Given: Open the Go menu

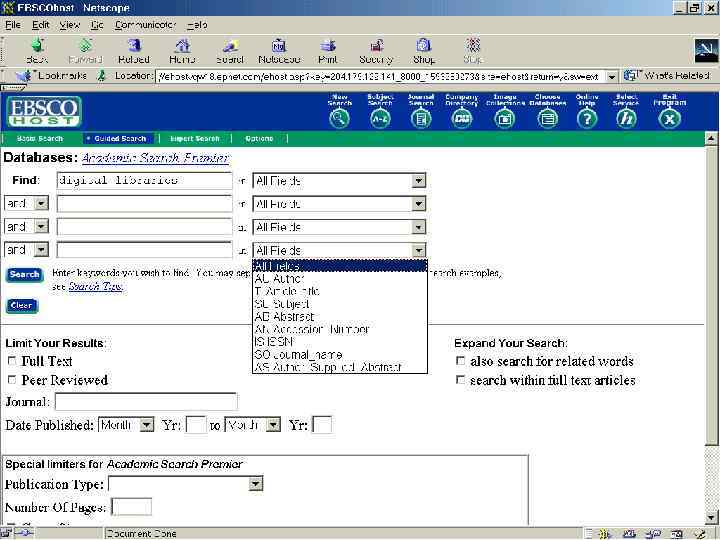Looking at the screenshot, I should 97,25.
